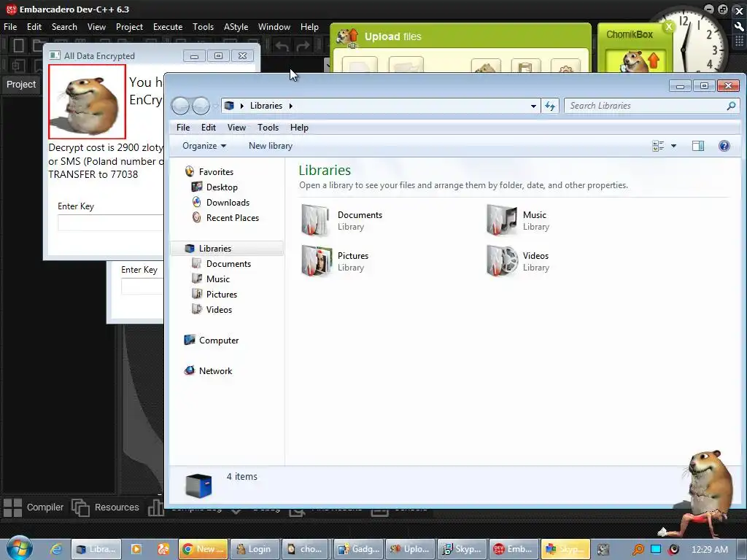Viewport: 747px width, 560px height.
Task: Click the search magnifier in Search Libraries
Action: click(731, 106)
